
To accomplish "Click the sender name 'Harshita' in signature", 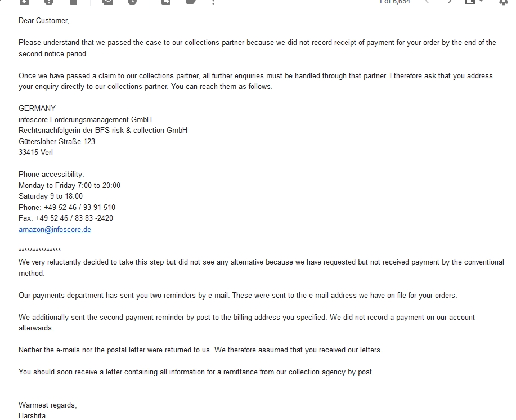I will click(x=32, y=415).
